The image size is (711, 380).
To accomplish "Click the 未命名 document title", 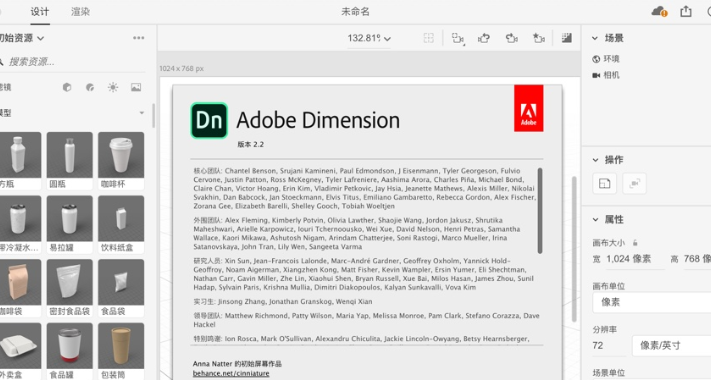I will pyautogui.click(x=356, y=12).
